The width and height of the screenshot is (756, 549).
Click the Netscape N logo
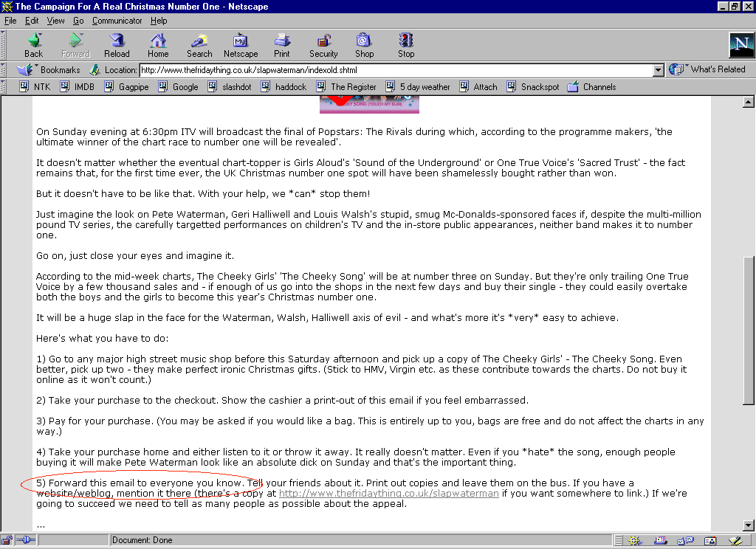[741, 45]
